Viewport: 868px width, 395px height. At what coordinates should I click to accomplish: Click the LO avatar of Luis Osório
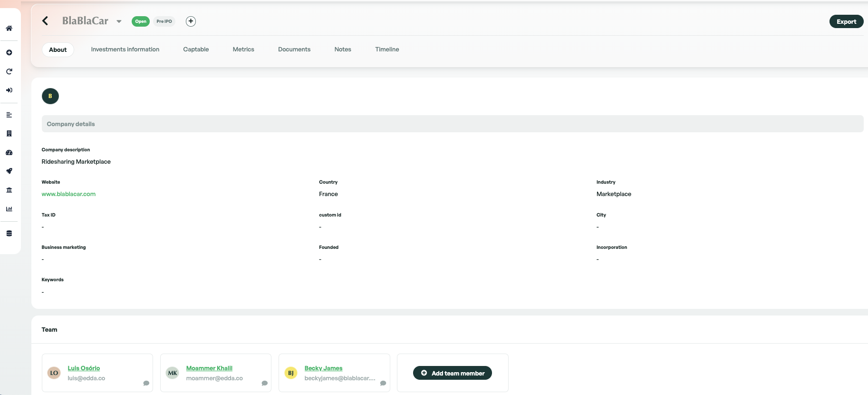tap(54, 373)
